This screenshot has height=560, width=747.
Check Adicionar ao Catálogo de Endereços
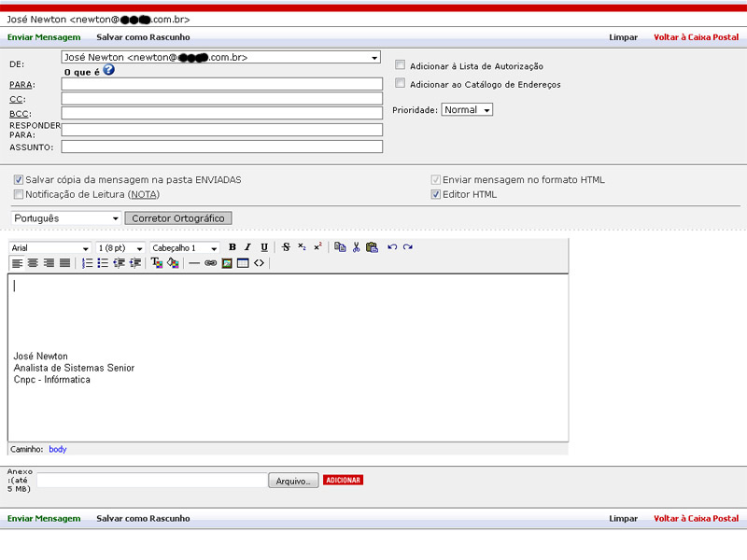tap(401, 84)
